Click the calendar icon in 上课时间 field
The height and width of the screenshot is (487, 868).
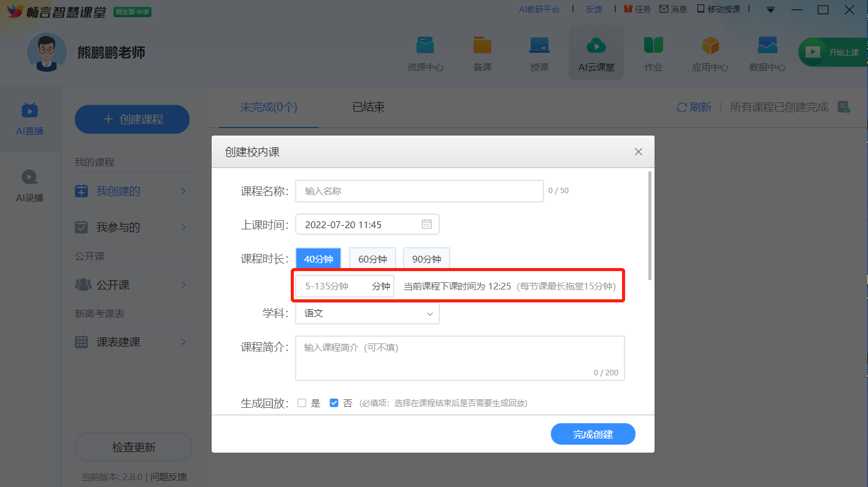427,224
